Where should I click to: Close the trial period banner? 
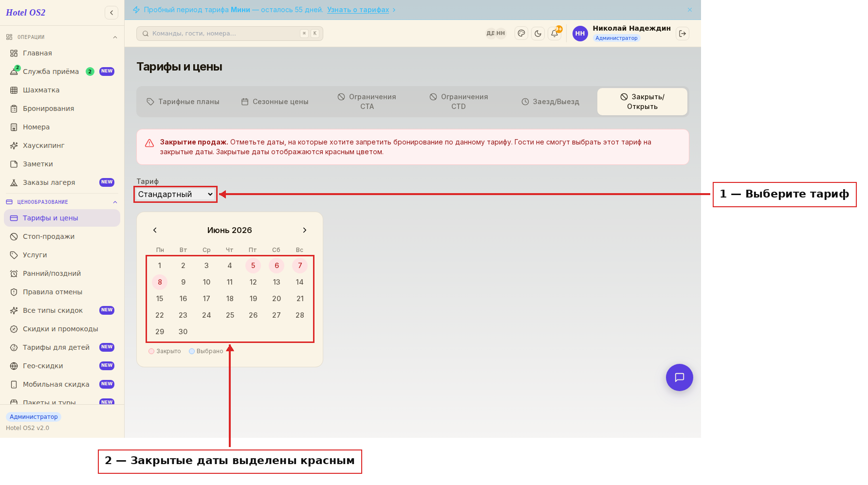(x=690, y=10)
